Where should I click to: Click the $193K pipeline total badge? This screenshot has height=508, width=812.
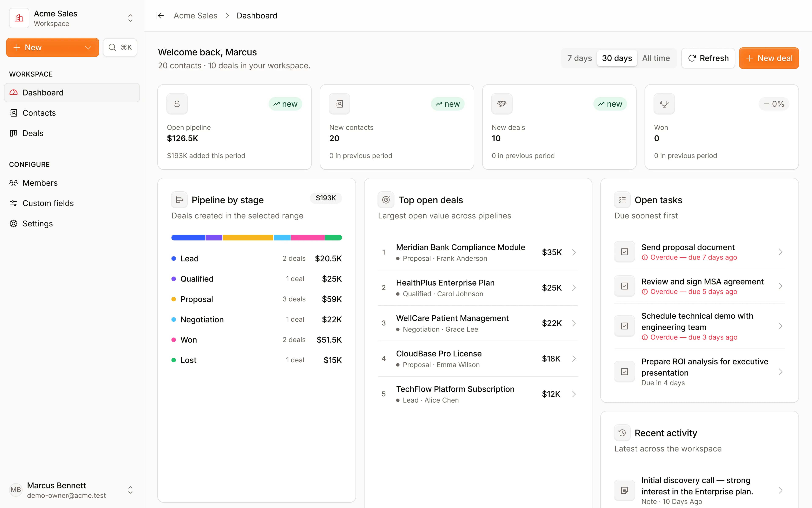point(326,198)
